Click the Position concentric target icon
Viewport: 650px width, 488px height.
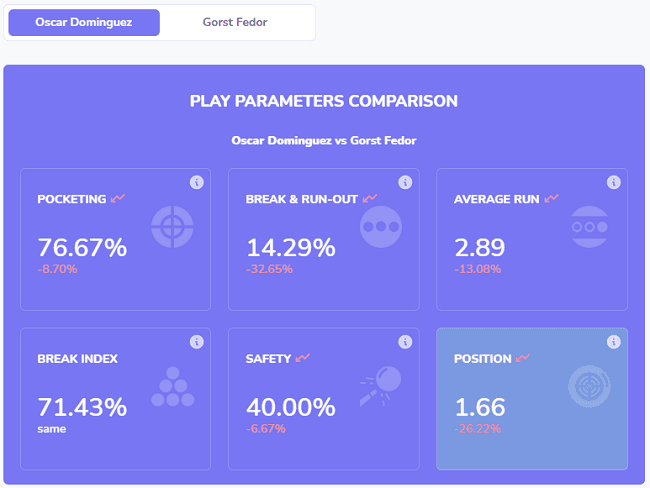[x=589, y=387]
